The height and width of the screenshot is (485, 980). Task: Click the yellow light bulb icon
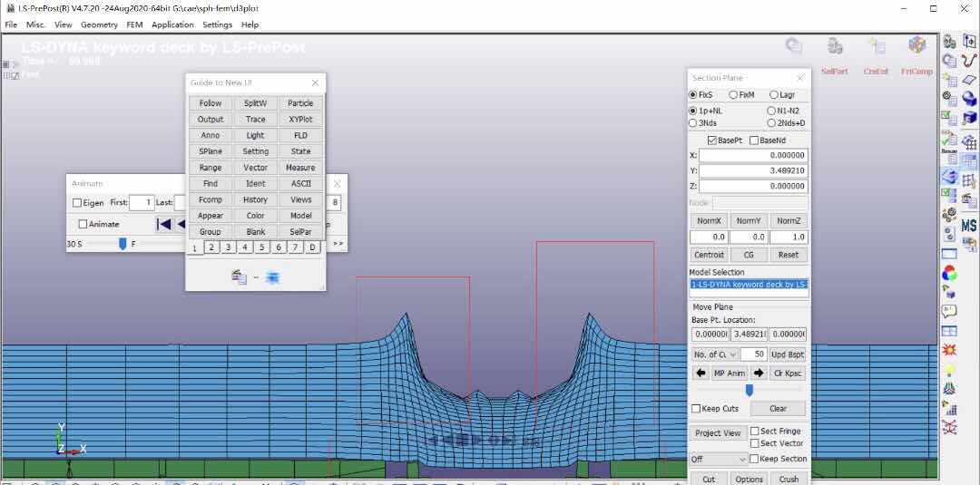(949, 370)
